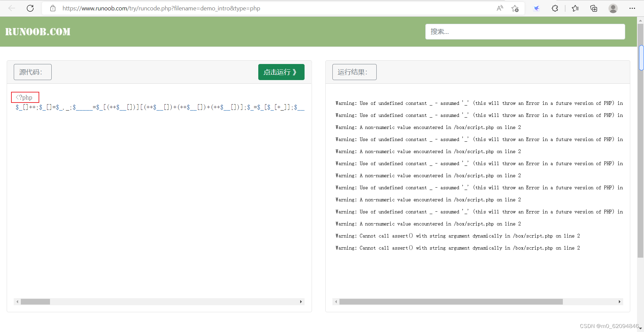
Task: Click the source code horizontal scrollbar thumb
Action: click(x=35, y=302)
